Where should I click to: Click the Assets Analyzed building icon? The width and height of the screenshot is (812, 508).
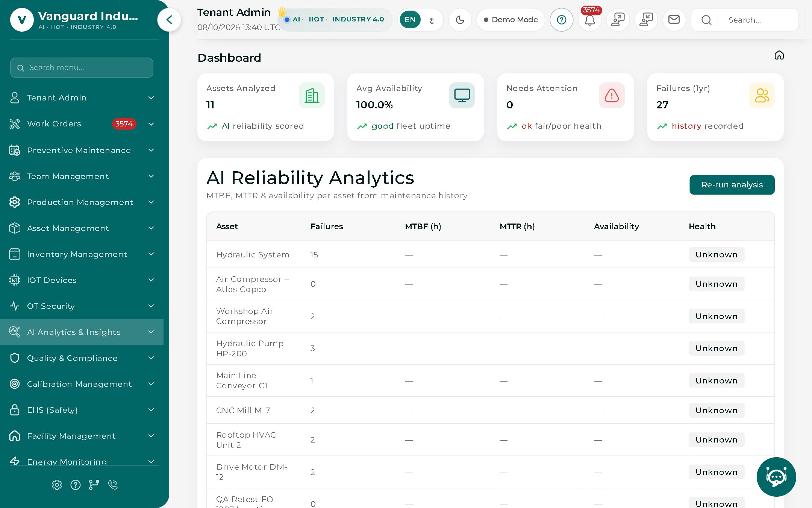pyautogui.click(x=312, y=95)
